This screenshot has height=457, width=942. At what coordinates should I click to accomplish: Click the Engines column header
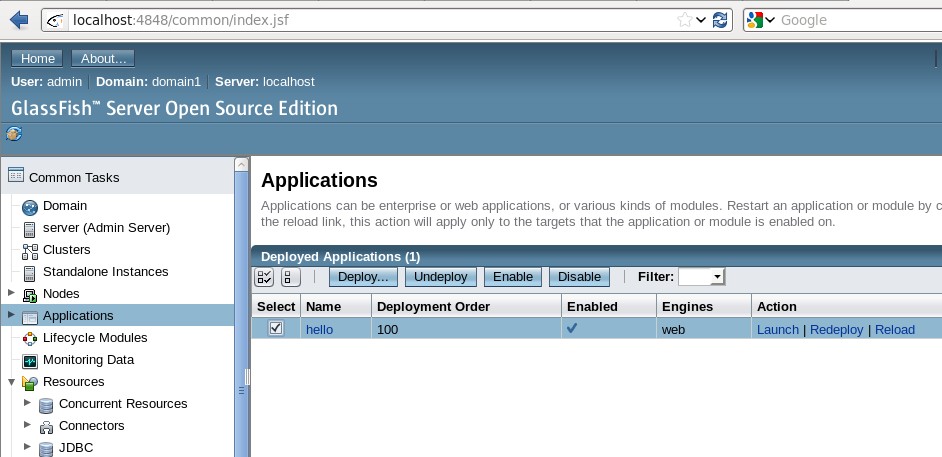687,306
